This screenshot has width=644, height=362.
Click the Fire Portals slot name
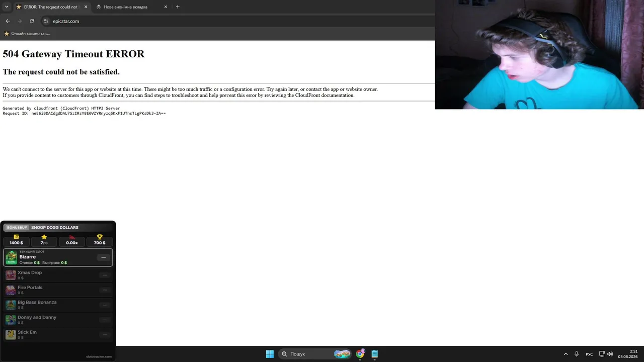30,288
